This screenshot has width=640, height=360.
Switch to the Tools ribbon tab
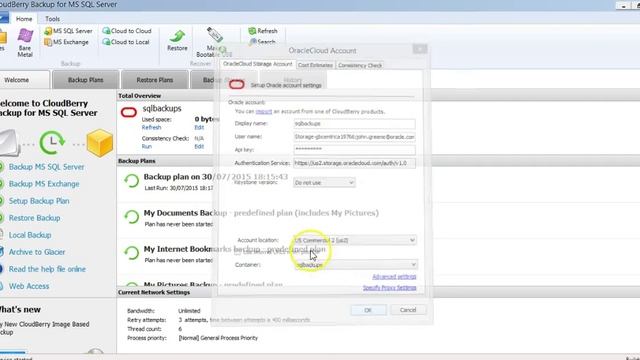(x=52, y=19)
